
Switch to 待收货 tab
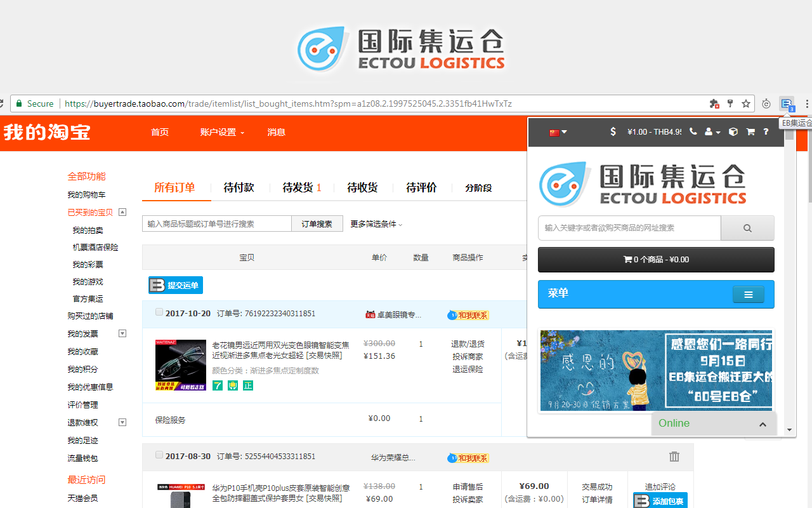[363, 187]
